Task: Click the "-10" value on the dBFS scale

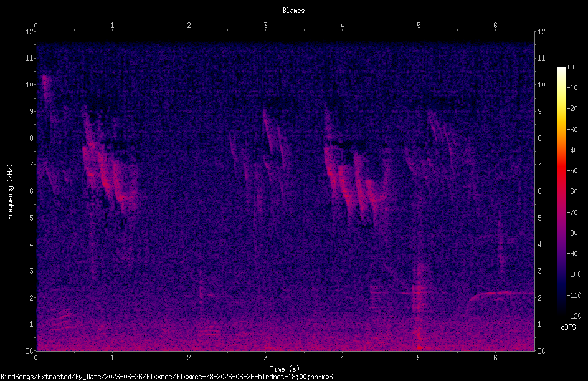Action: (572, 88)
